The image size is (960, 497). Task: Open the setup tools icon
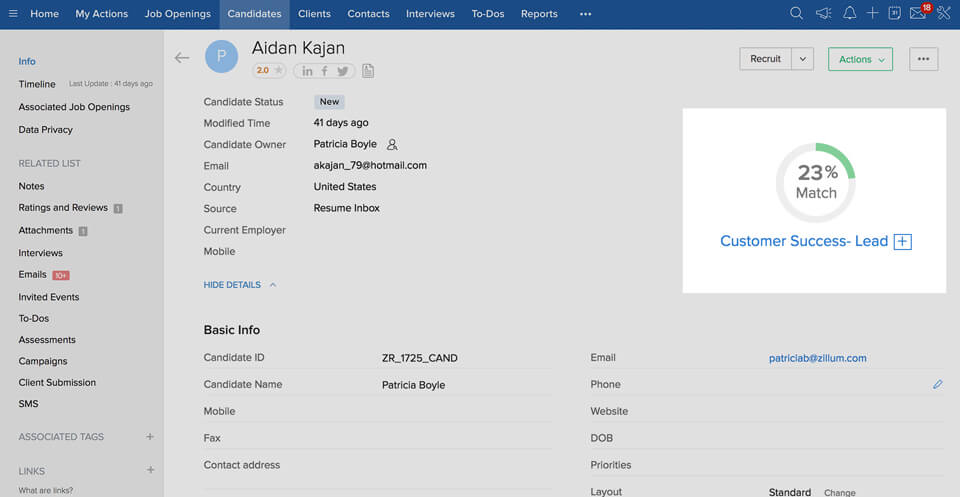point(943,14)
